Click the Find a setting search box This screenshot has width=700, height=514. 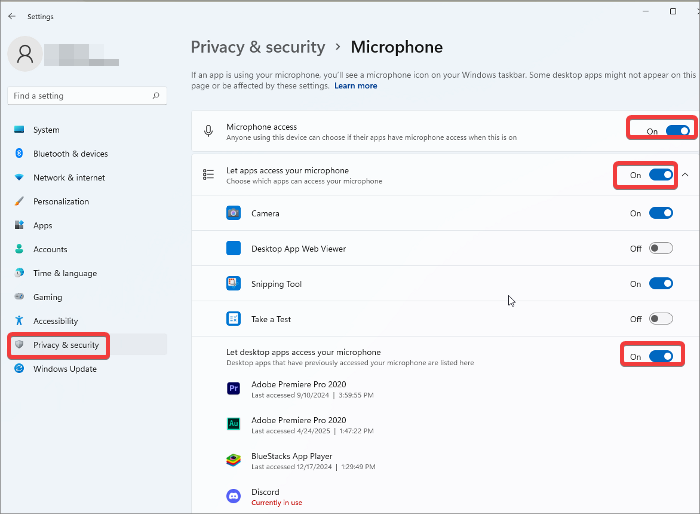click(x=80, y=96)
